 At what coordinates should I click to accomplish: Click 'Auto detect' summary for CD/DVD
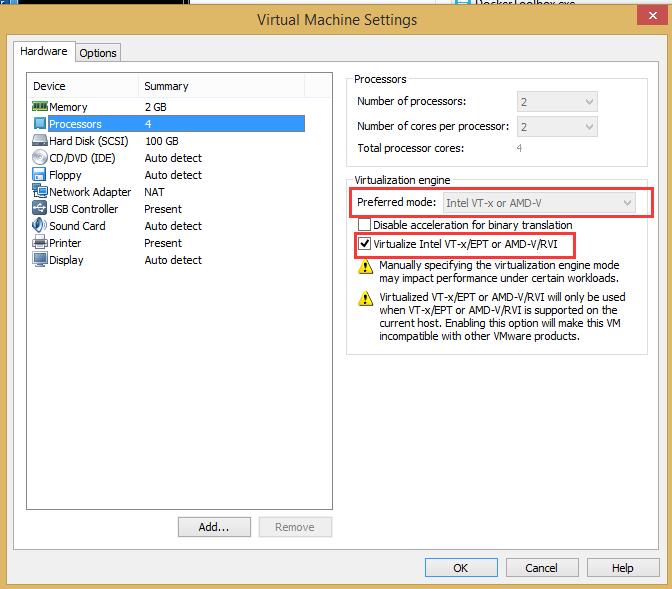[173, 158]
